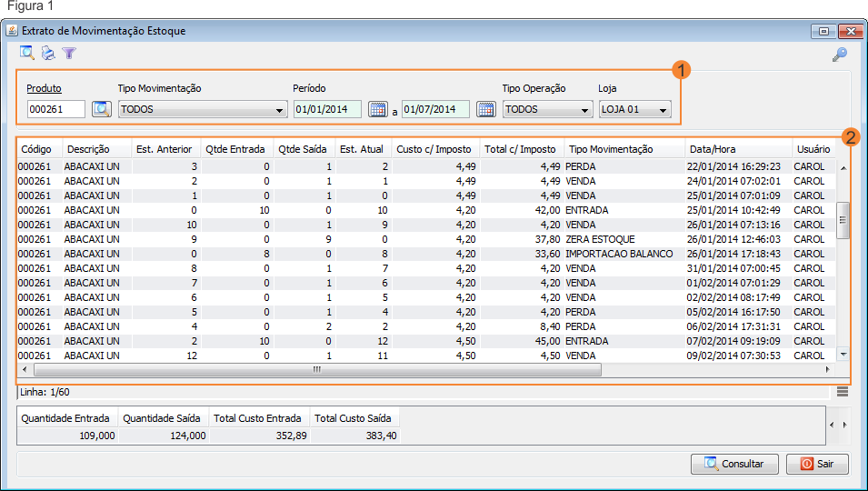Image resolution: width=868 pixels, height=491 pixels.
Task: Select the row dated 09/02/2014 07:30:53
Action: pyautogui.click(x=426, y=356)
